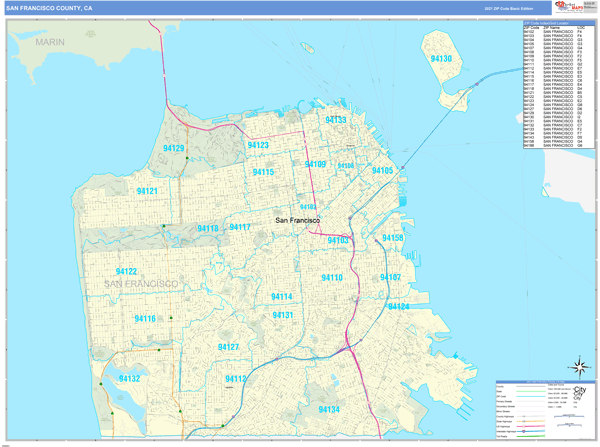Click the 'San Francisco' city name label

click(297, 220)
